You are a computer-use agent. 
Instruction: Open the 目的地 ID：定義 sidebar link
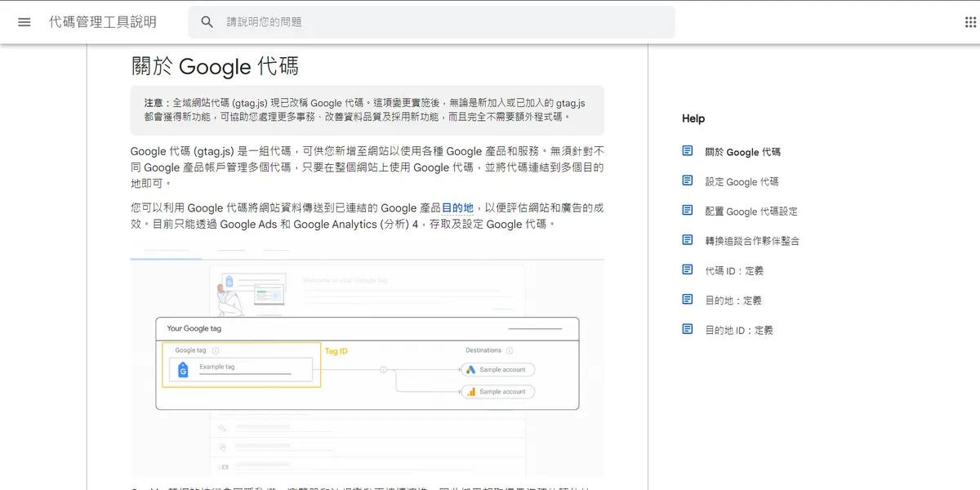739,330
